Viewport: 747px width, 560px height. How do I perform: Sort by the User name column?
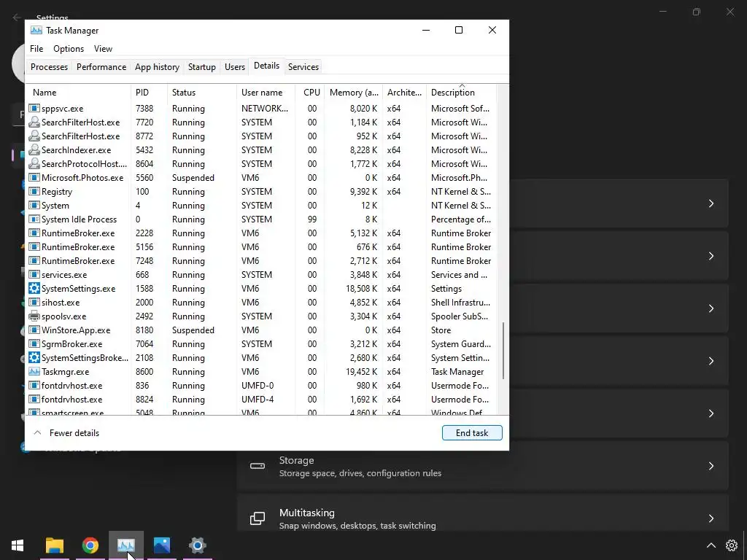(x=266, y=93)
